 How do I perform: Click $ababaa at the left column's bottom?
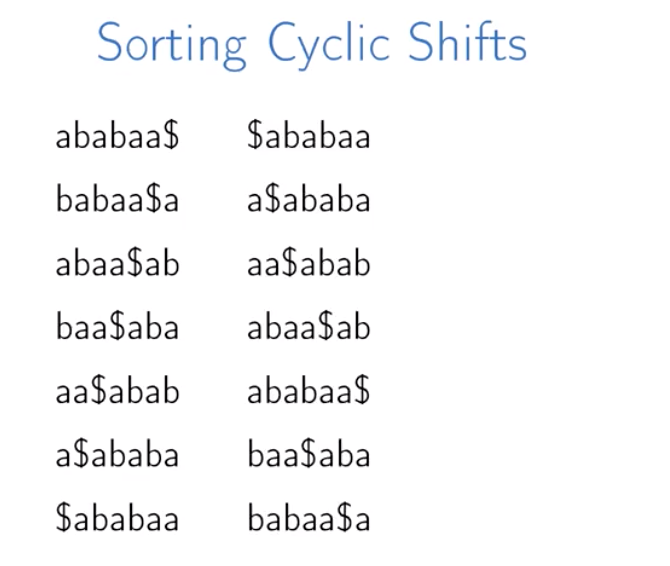(118, 518)
